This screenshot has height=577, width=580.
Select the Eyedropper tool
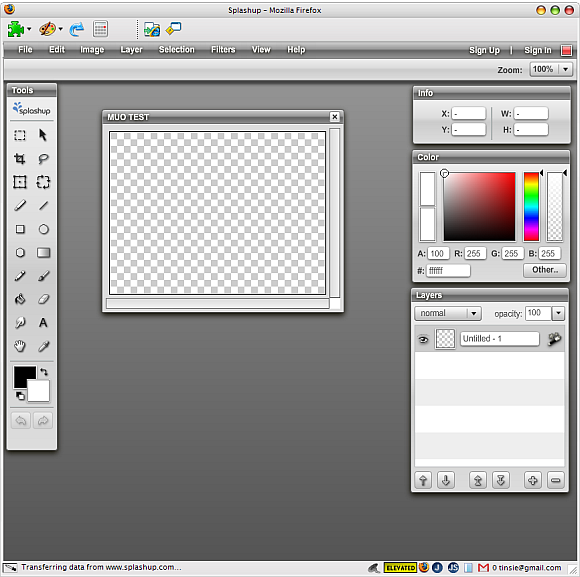pos(43,346)
